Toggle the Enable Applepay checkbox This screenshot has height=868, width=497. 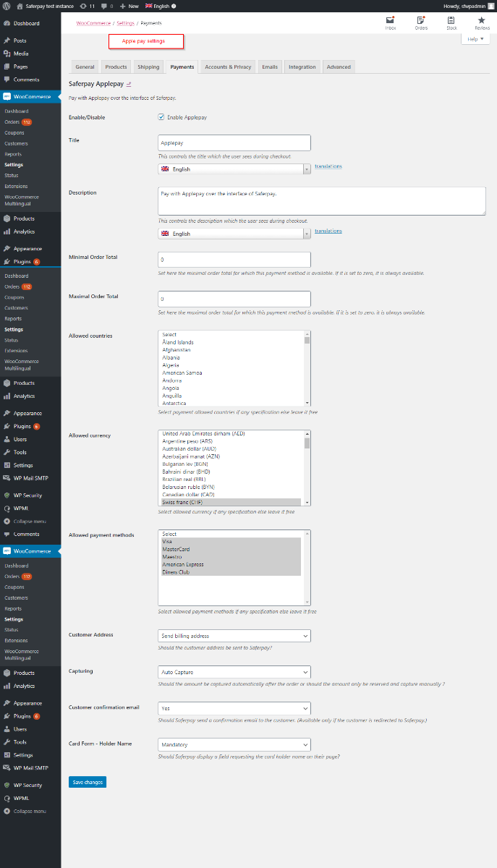(x=161, y=117)
